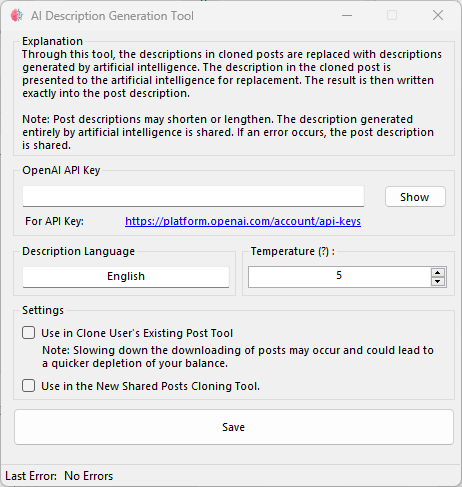Viewport: 462px width, 487px height.
Task: Click the Explanation paragraph text
Action: 232,74
